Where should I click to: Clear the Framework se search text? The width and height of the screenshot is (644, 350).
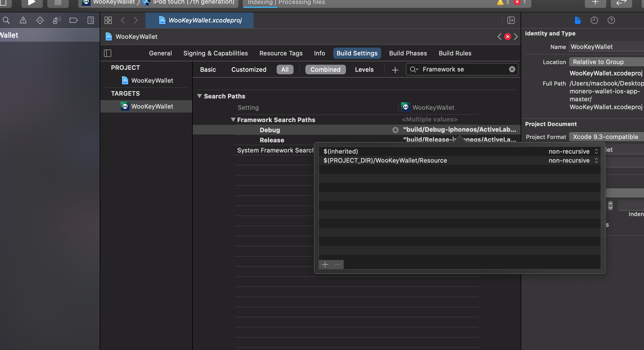pos(512,69)
